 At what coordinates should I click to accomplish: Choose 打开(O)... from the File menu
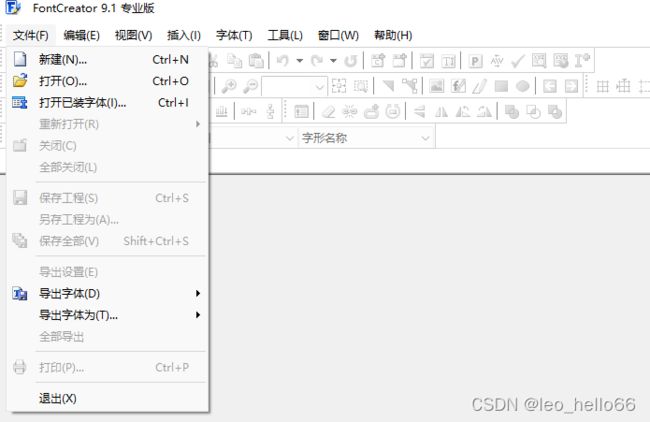tap(108, 81)
